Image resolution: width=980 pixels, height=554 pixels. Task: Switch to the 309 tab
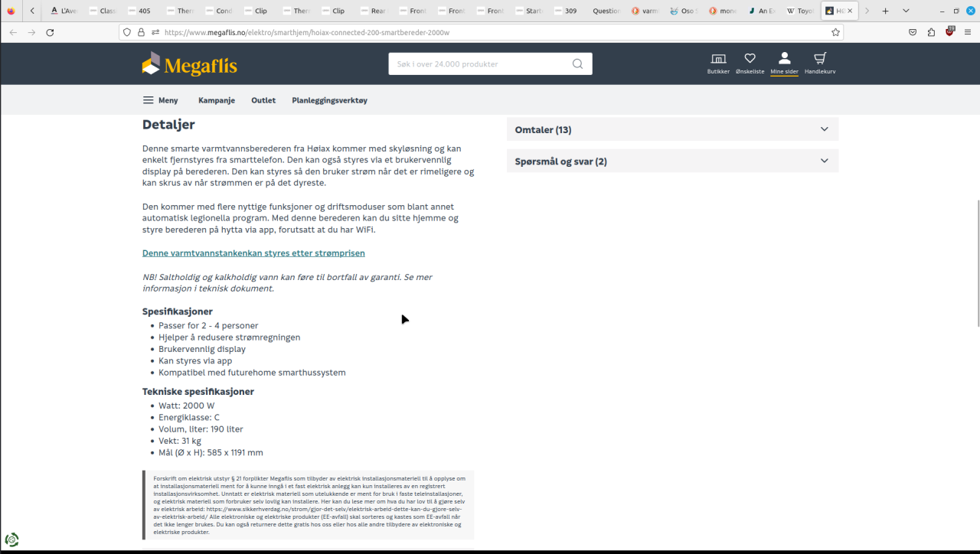click(x=567, y=11)
